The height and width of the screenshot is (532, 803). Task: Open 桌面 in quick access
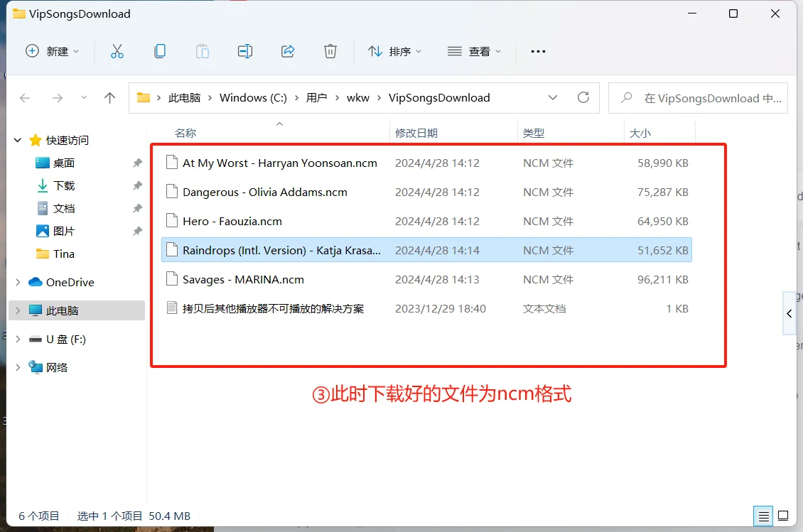point(64,163)
